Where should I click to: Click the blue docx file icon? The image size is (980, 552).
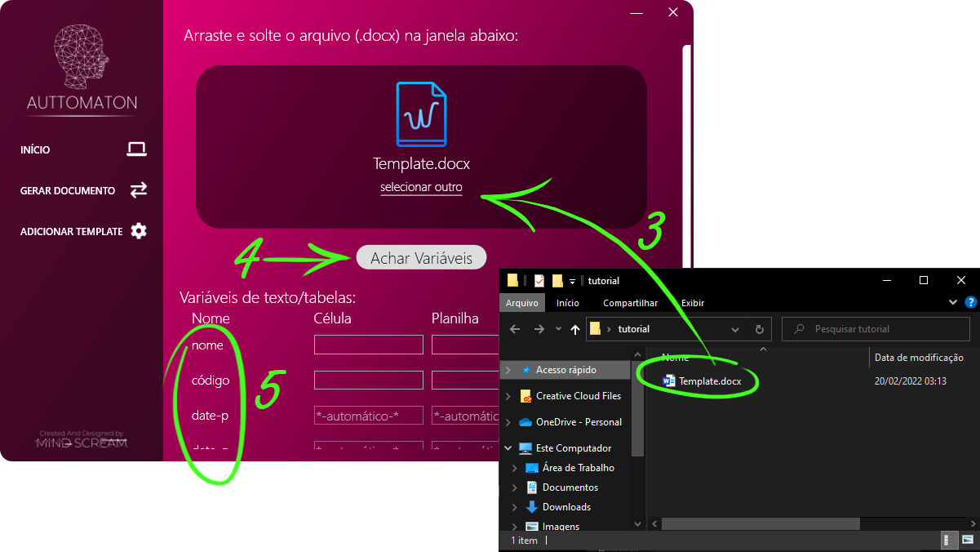(421, 114)
